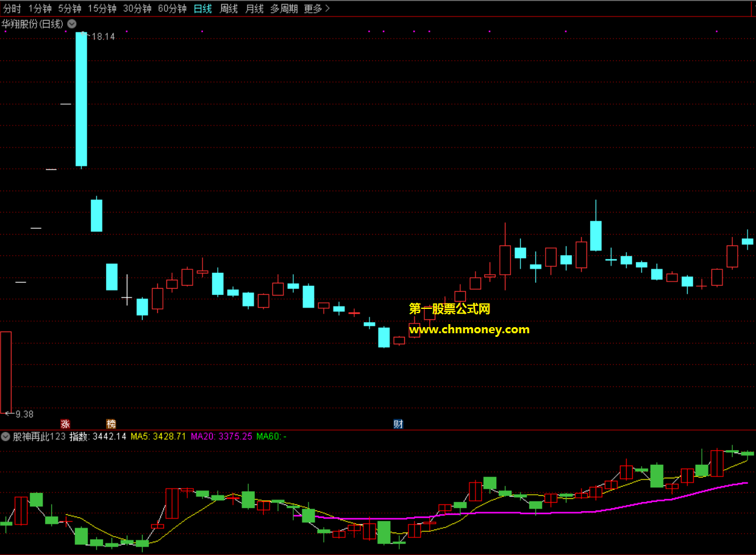Select the tall cyan candlestick at 18.14

[x=81, y=99]
